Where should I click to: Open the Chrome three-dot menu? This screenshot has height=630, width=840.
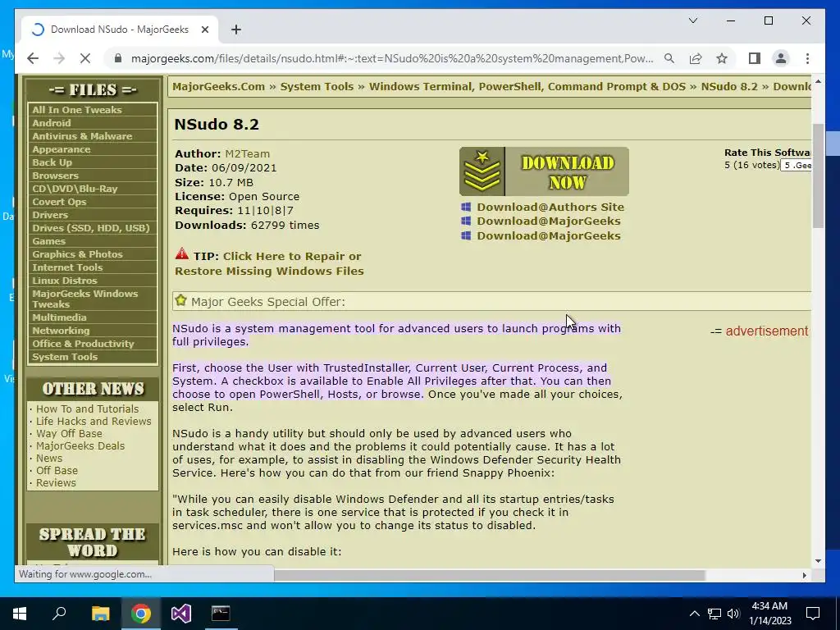tap(807, 58)
